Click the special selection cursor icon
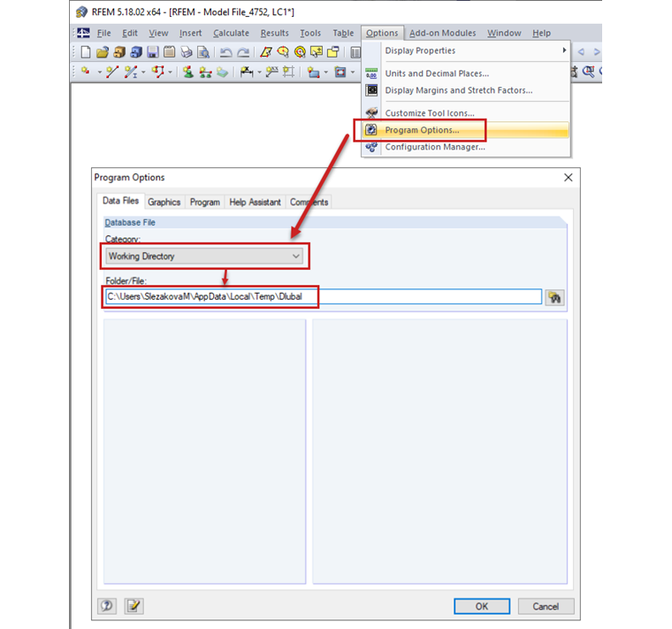672x629 pixels. 317,52
